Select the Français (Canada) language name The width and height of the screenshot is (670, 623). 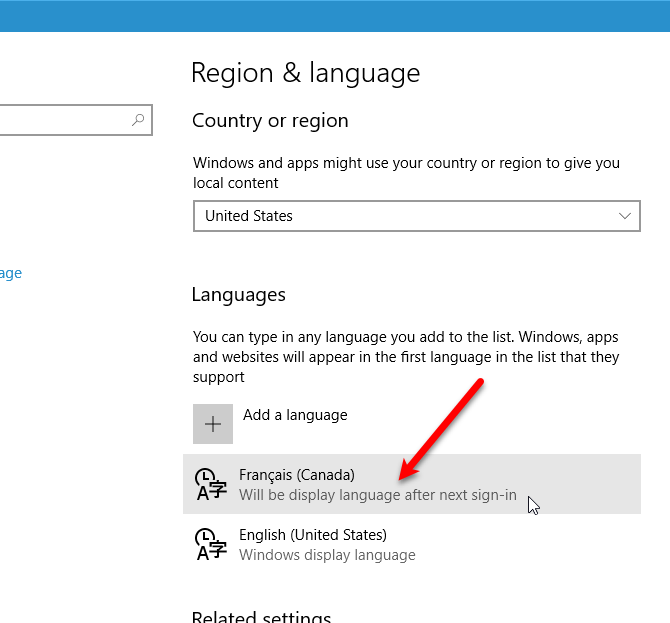(x=297, y=475)
